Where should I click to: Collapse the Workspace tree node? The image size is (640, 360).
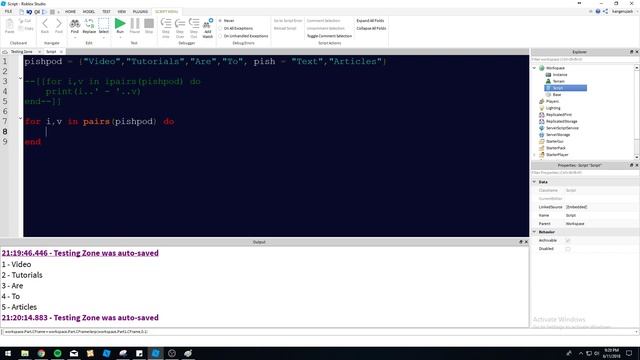pos(535,68)
